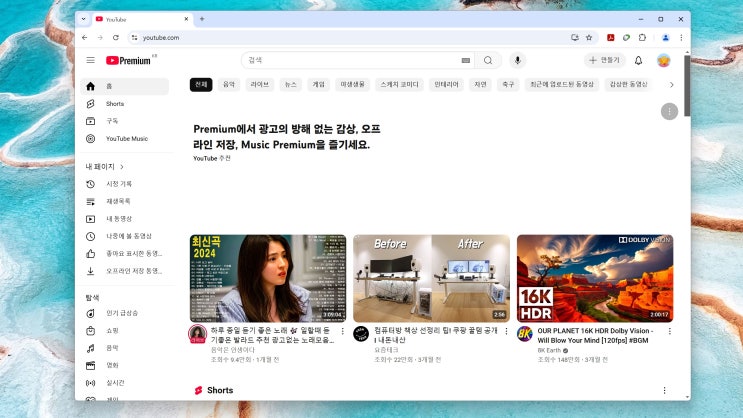Open desk setup video channel avatar

pos(361,334)
